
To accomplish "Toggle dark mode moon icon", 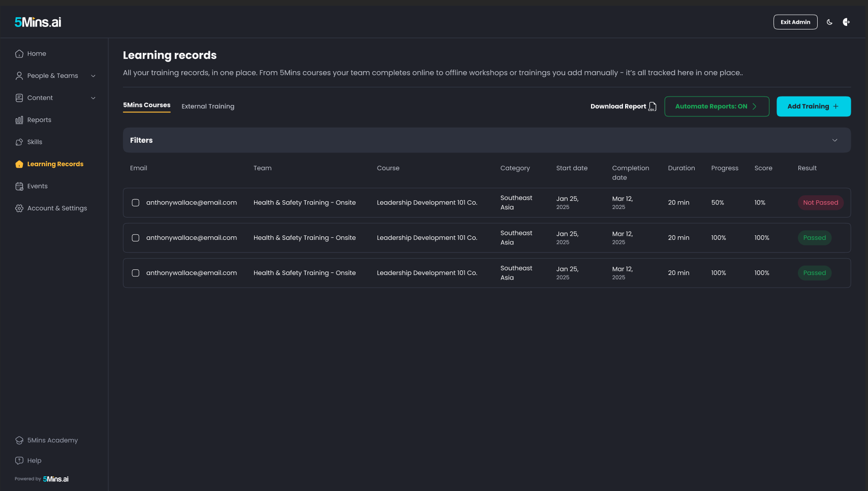I will pyautogui.click(x=829, y=22).
